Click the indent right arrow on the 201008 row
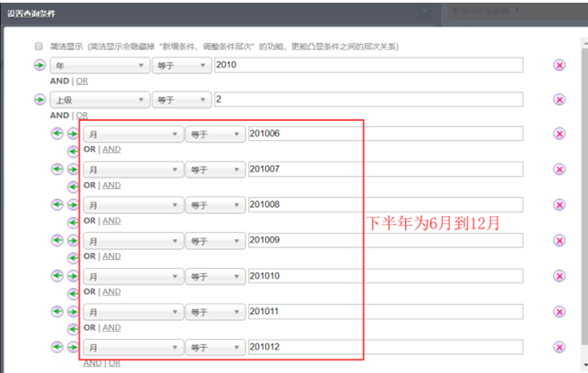The image size is (588, 373). pyautogui.click(x=73, y=204)
